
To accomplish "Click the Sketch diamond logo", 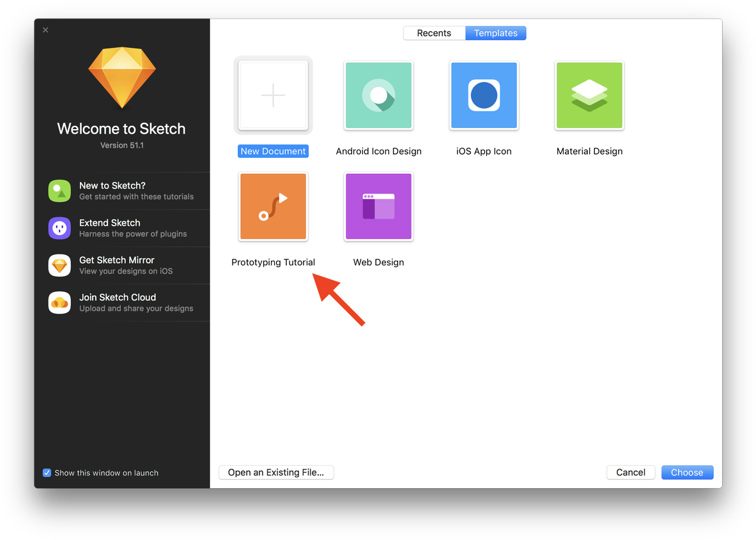I will pyautogui.click(x=122, y=77).
